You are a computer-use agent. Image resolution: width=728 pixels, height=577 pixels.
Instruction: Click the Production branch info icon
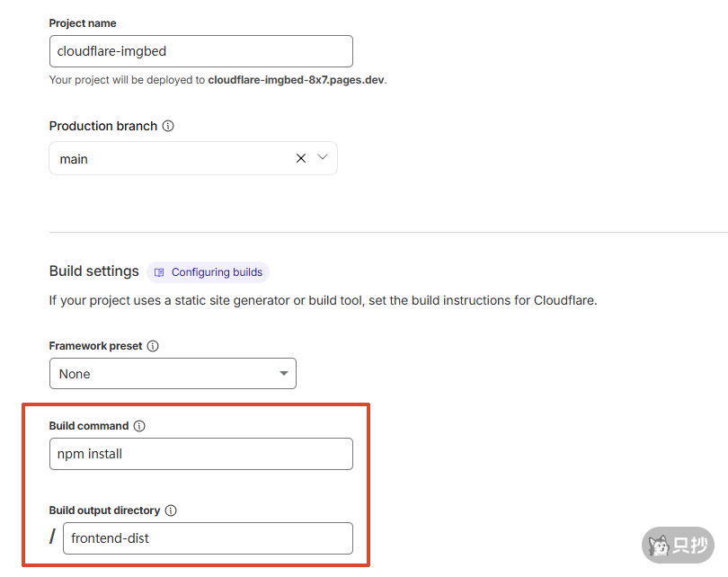pos(168,126)
